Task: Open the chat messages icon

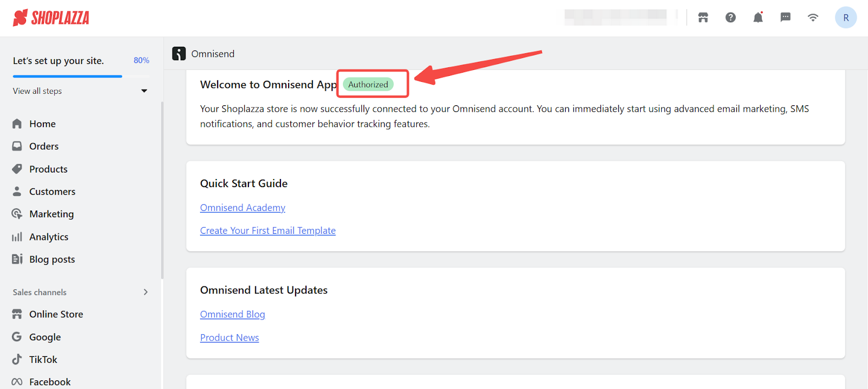Action: pos(786,17)
